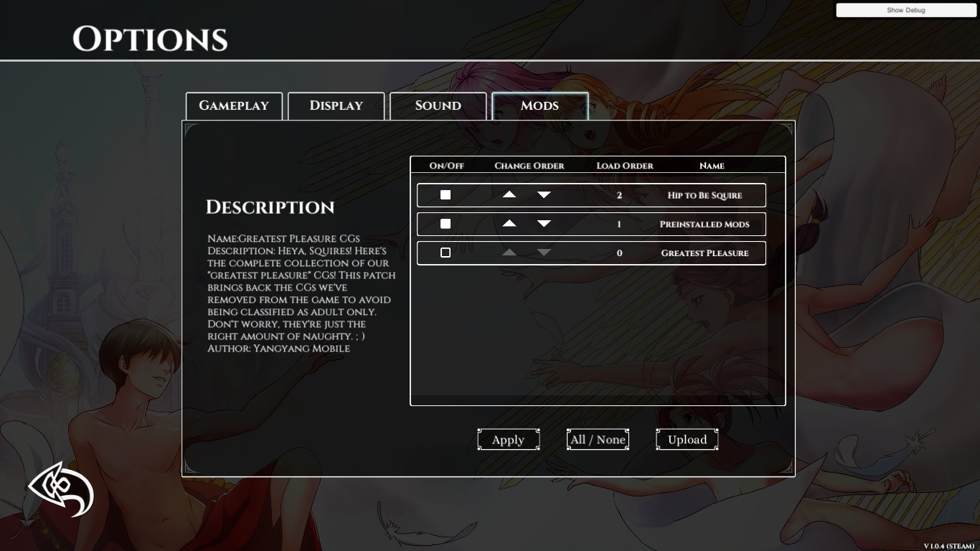The height and width of the screenshot is (551, 980).
Task: Click the Mods tab
Action: (540, 105)
